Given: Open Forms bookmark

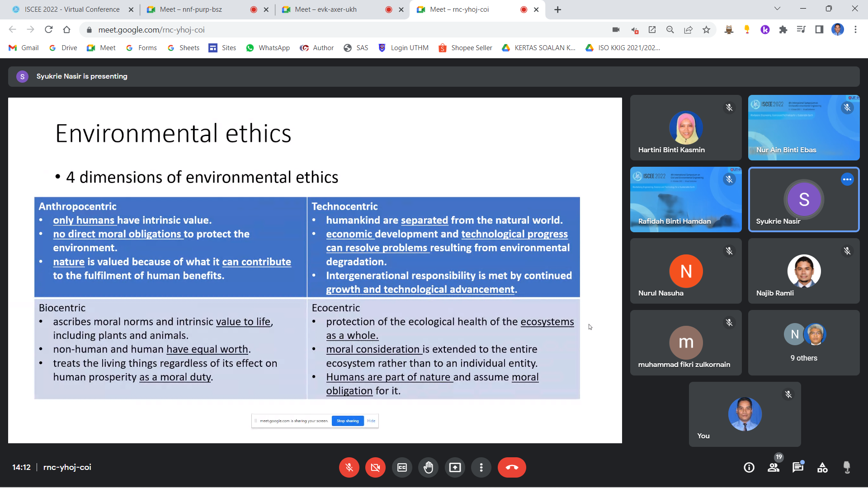Looking at the screenshot, I should (x=141, y=48).
